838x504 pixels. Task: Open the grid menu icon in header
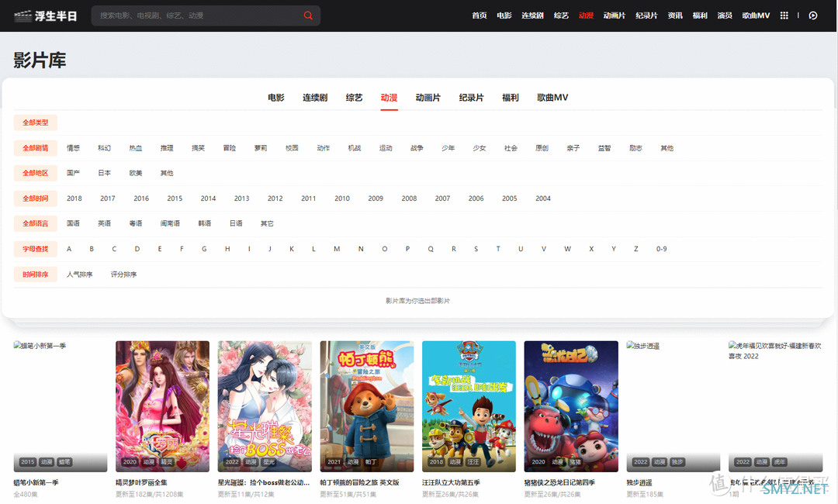click(784, 16)
